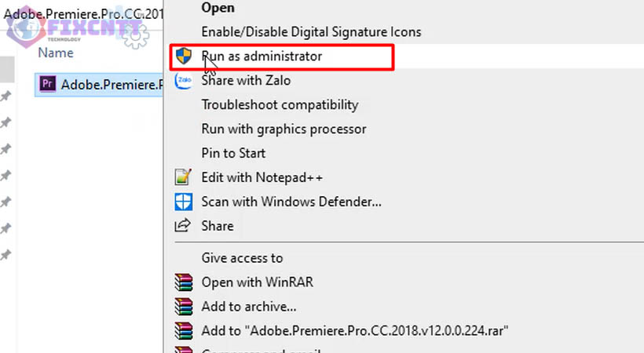The height and width of the screenshot is (353, 644).
Task: Select the Adobe.Premiere file name in list
Action: point(111,83)
